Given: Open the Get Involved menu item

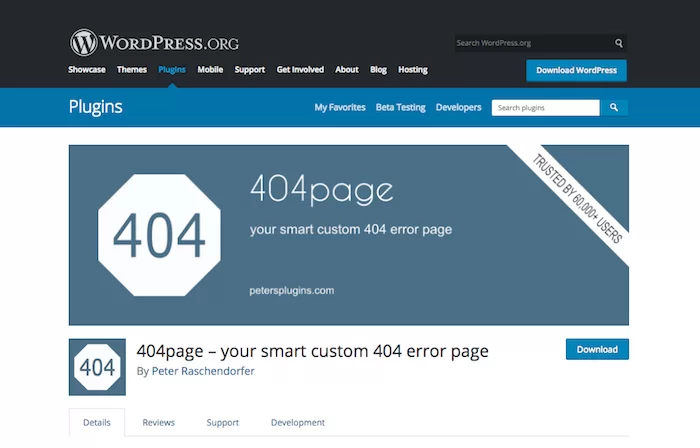Looking at the screenshot, I should tap(300, 70).
